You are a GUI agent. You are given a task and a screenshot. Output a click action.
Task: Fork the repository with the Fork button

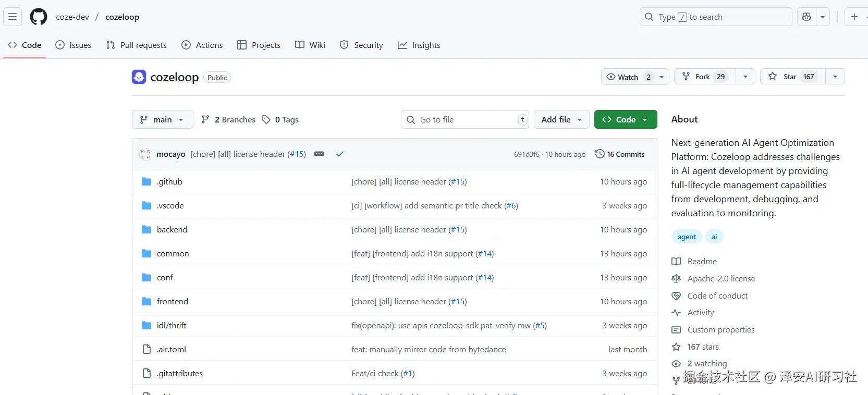(705, 77)
